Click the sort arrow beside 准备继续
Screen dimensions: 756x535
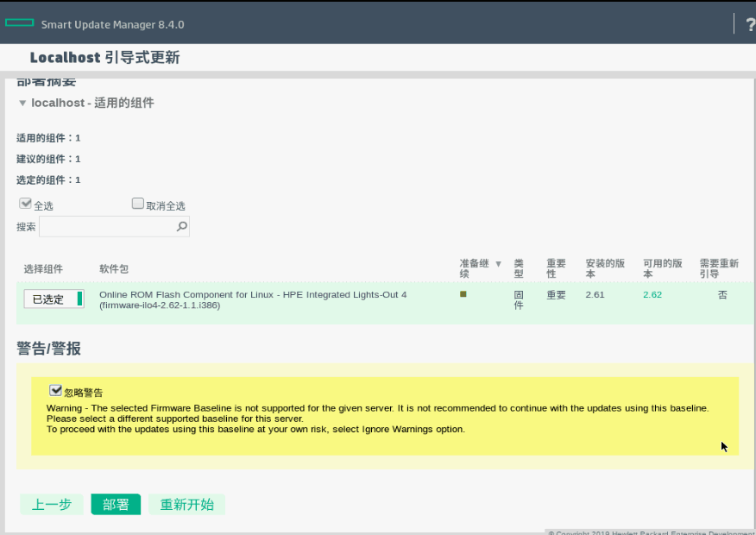click(498, 264)
